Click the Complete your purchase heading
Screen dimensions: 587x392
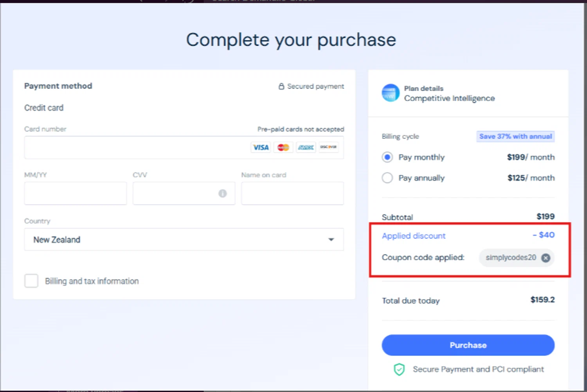click(291, 40)
